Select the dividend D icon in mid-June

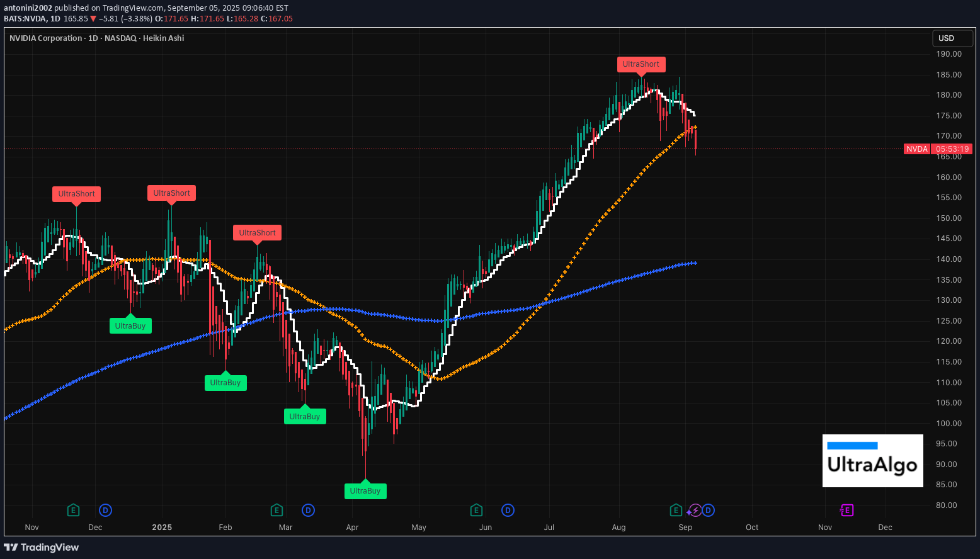508,510
